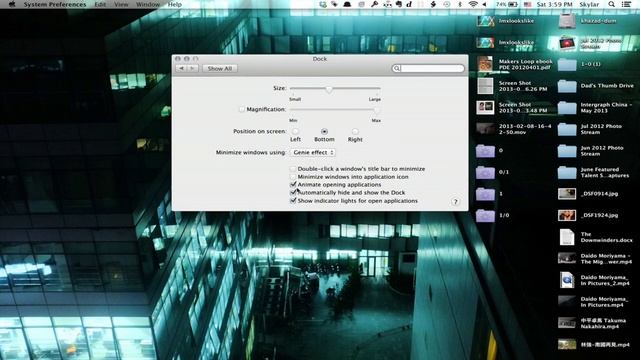Open the Help menu
Viewport: 640px width, 360px height.
[x=175, y=4]
